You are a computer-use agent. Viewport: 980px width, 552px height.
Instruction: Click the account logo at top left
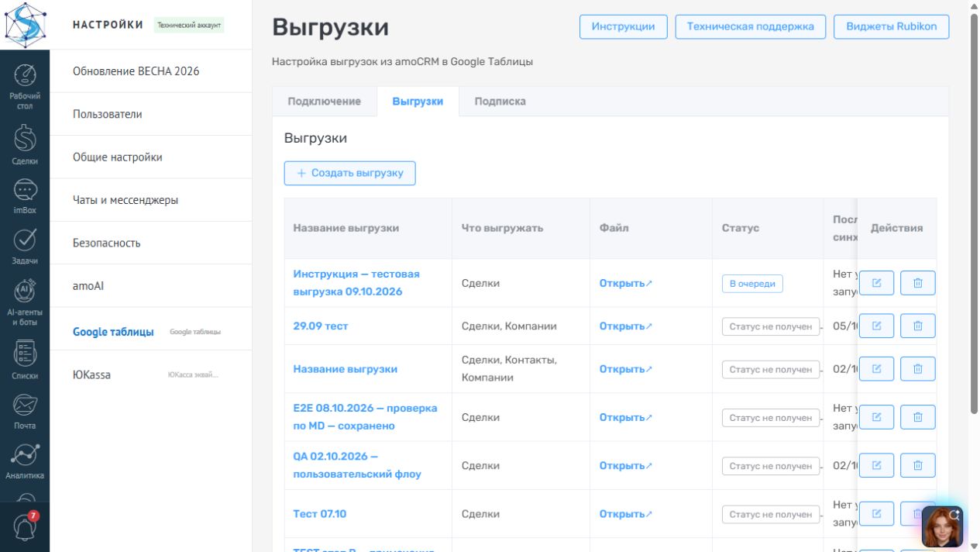click(25, 24)
